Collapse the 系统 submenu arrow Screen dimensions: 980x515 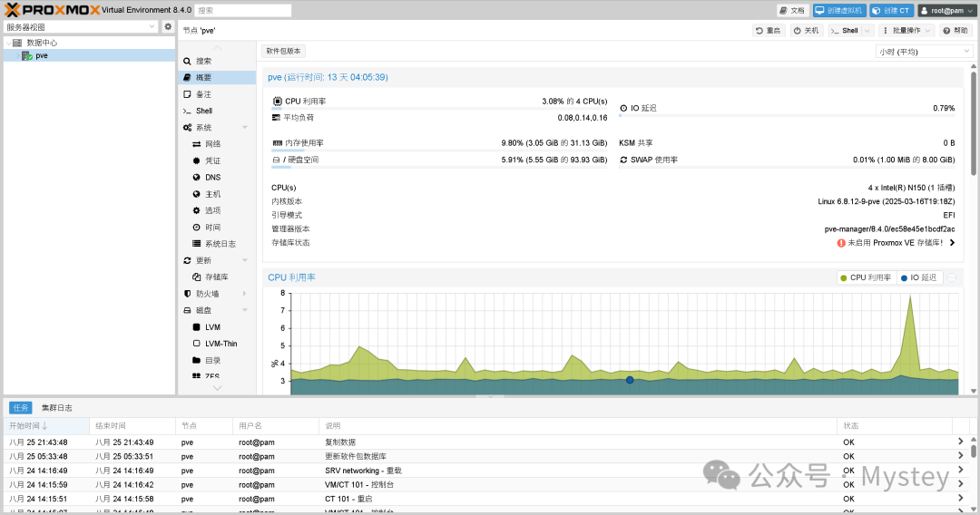click(x=245, y=127)
